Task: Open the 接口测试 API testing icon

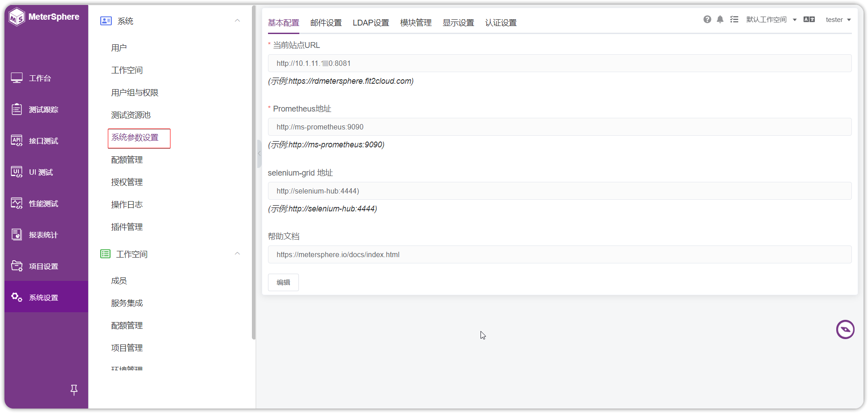Action: click(17, 141)
